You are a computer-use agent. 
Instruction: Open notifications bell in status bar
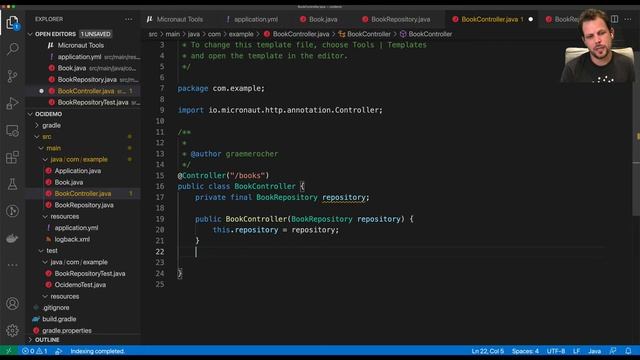pyautogui.click(x=628, y=351)
